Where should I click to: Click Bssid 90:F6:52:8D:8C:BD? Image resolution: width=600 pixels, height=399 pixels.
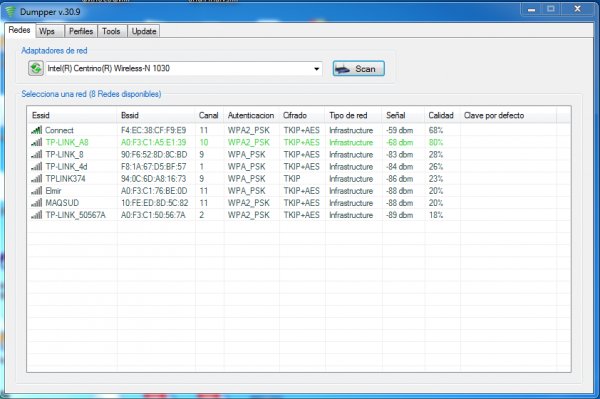point(154,155)
